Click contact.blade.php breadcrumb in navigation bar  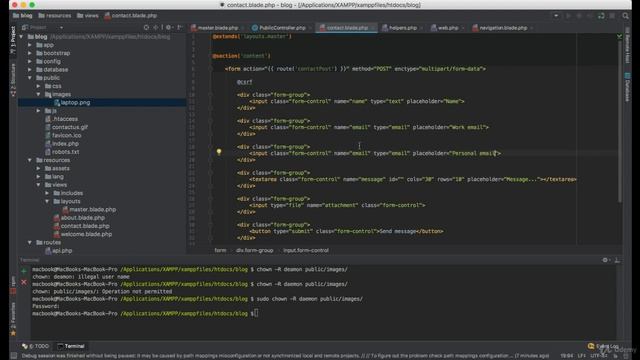click(131, 16)
